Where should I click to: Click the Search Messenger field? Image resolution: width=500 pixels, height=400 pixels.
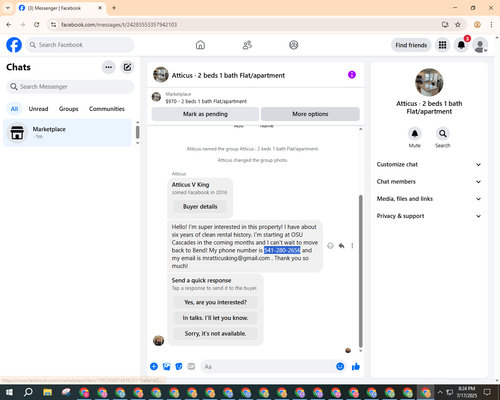[x=70, y=87]
